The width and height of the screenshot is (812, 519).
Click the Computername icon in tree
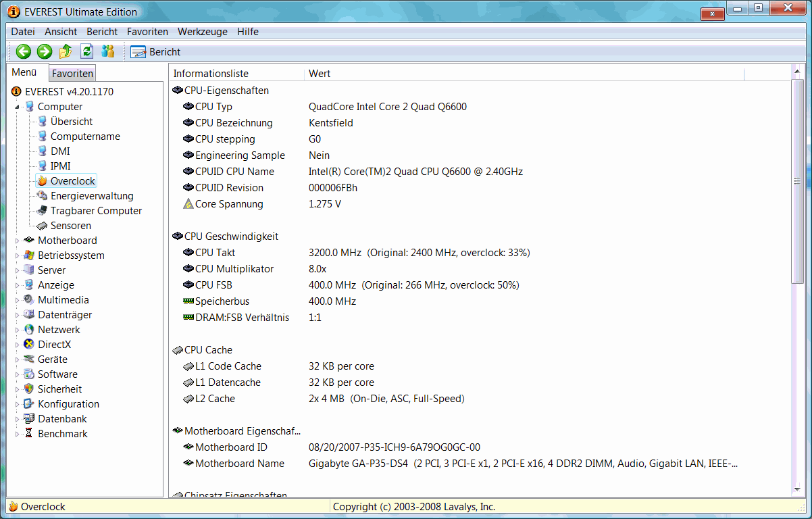(x=42, y=136)
